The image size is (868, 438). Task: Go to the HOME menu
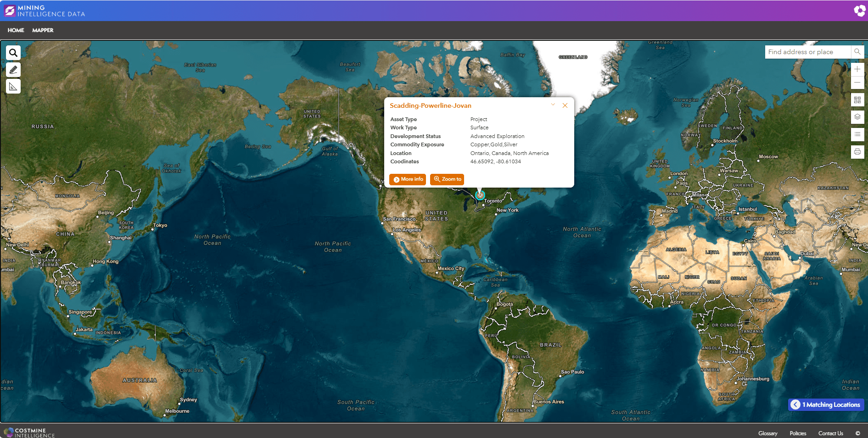(x=16, y=30)
